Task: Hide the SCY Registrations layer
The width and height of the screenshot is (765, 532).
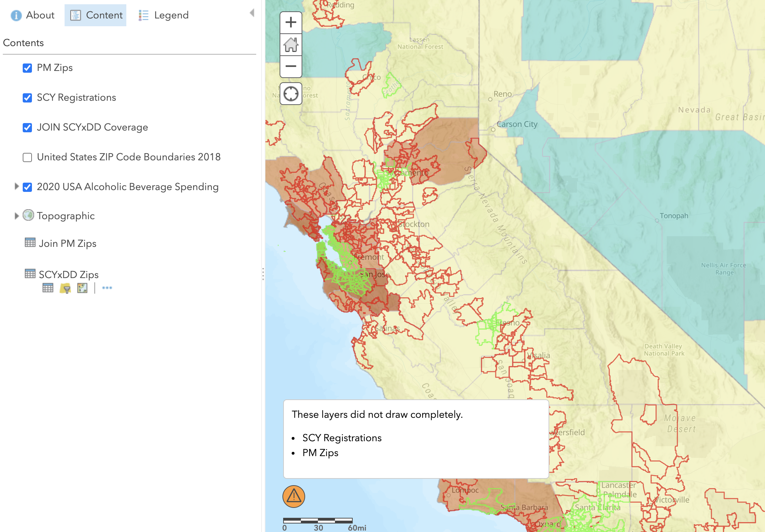Action: tap(27, 98)
